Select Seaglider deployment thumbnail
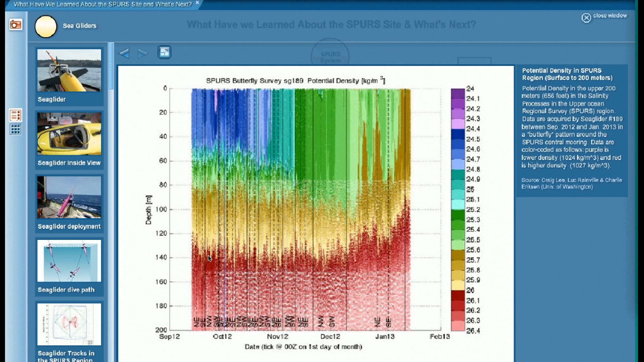 [69, 197]
